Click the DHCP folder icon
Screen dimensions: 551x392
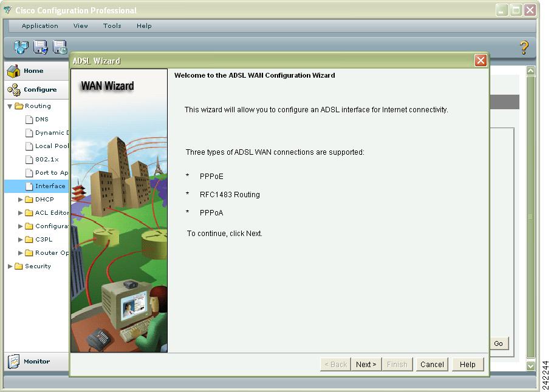pyautogui.click(x=29, y=200)
